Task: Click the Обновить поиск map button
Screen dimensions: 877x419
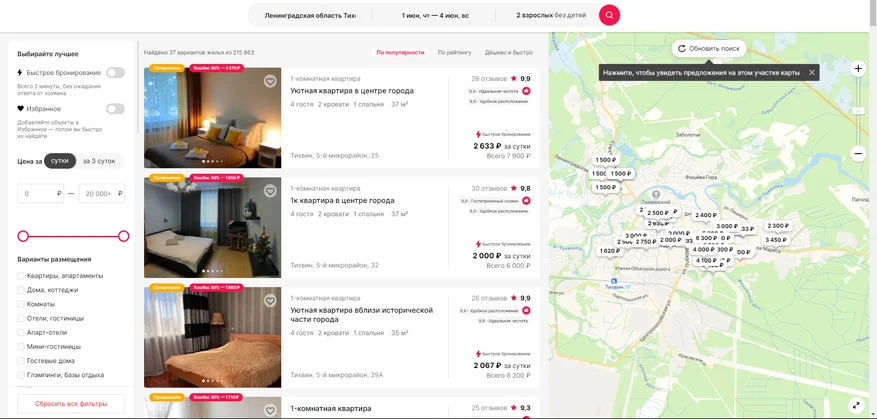Action: point(708,49)
